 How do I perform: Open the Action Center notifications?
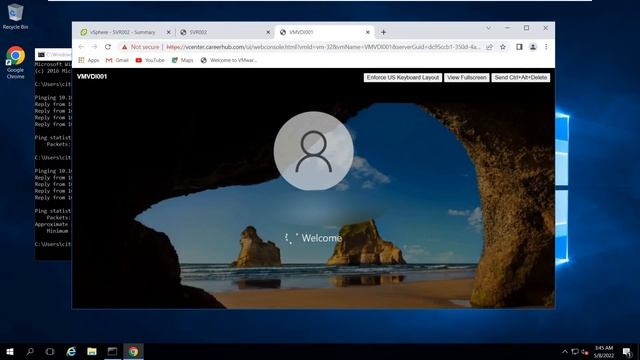[627, 352]
